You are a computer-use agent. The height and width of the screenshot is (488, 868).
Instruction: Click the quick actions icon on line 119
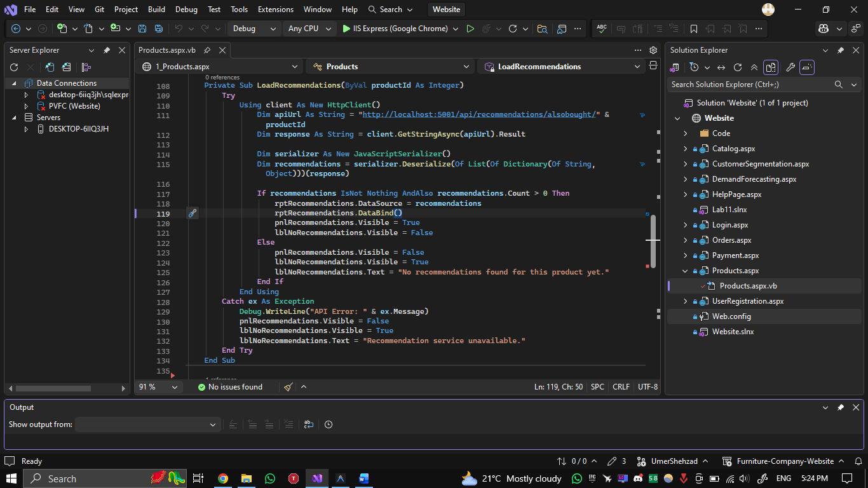(193, 213)
